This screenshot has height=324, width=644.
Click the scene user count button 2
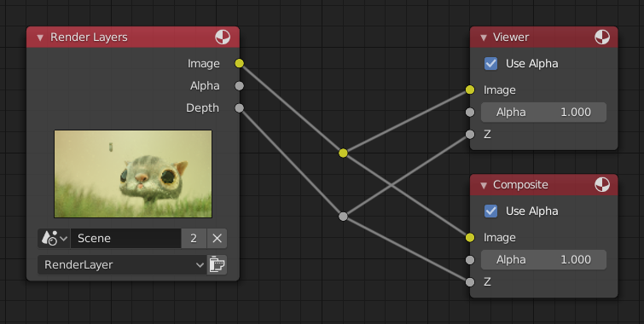(x=194, y=238)
